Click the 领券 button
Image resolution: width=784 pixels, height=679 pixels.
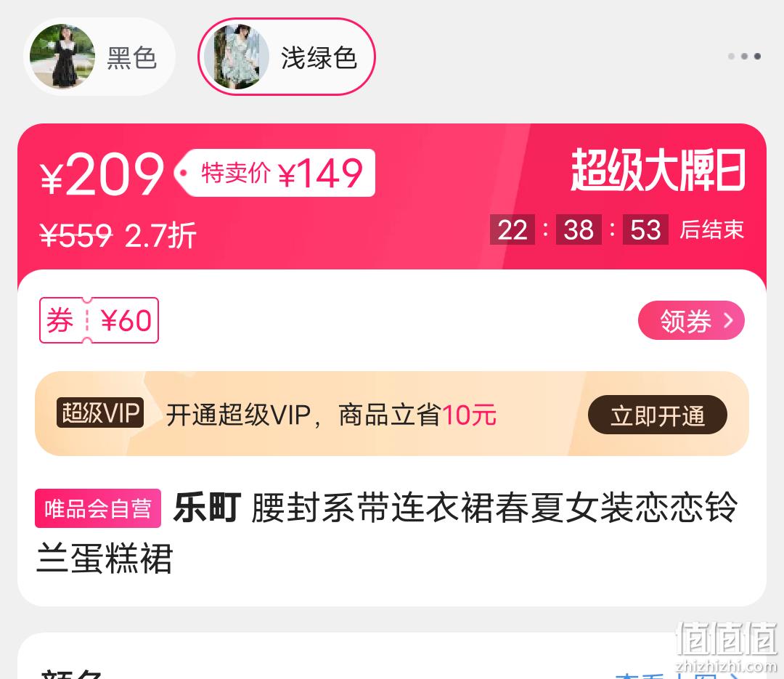691,320
